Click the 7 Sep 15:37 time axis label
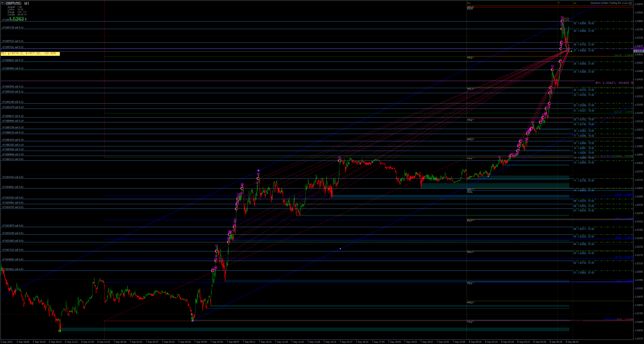Image resolution: width=644 pixels, height=344 pixels. tap(346, 342)
